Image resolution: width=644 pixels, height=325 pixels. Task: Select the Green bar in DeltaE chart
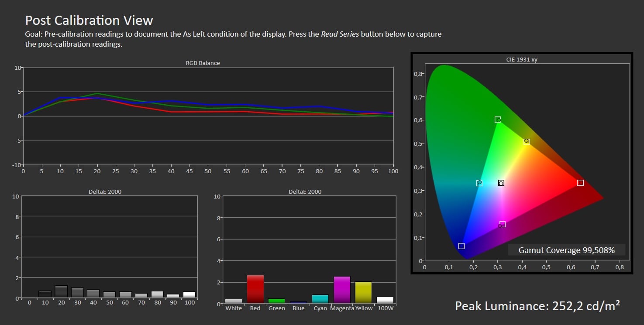[276, 301]
